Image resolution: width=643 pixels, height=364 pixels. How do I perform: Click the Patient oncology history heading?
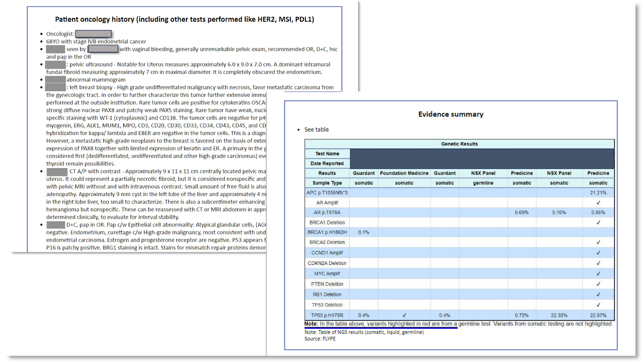[x=185, y=19]
